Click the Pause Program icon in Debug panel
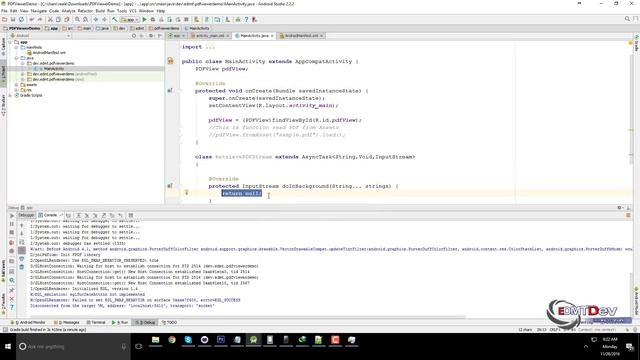This screenshot has height=360, width=640. (12, 224)
